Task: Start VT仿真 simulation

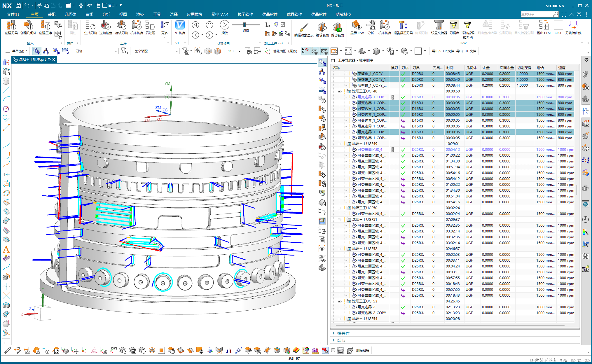Action: [180, 27]
